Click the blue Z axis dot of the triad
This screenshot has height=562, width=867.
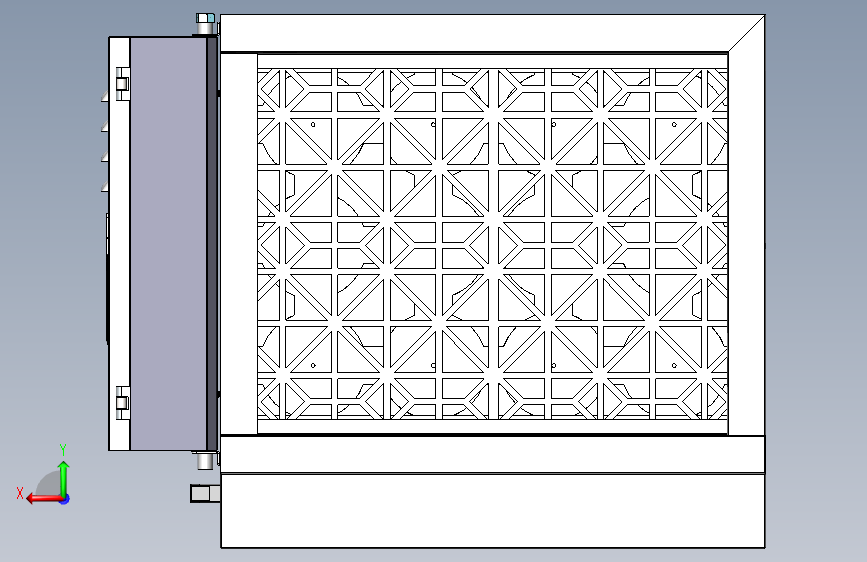(x=65, y=499)
